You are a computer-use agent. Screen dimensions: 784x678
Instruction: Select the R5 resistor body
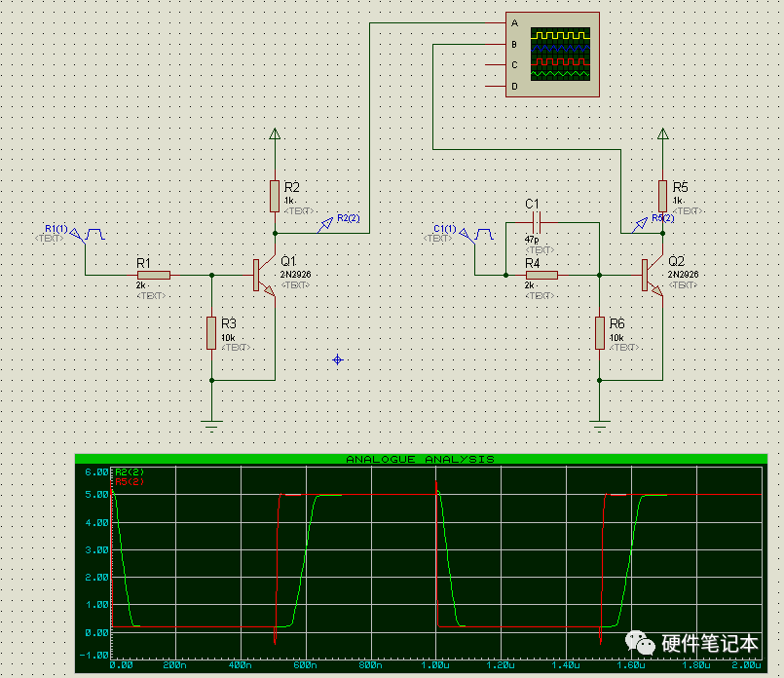662,196
